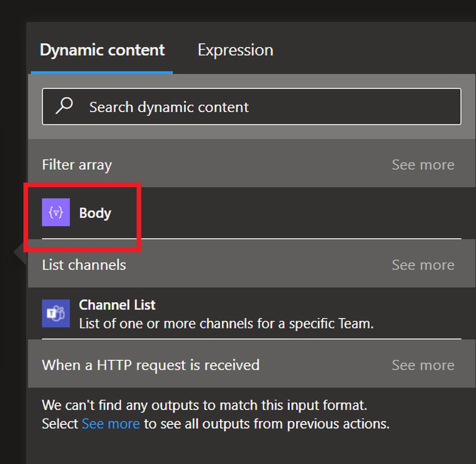The width and height of the screenshot is (476, 464).
Task: Click the Channel List description text
Action: pos(226,323)
